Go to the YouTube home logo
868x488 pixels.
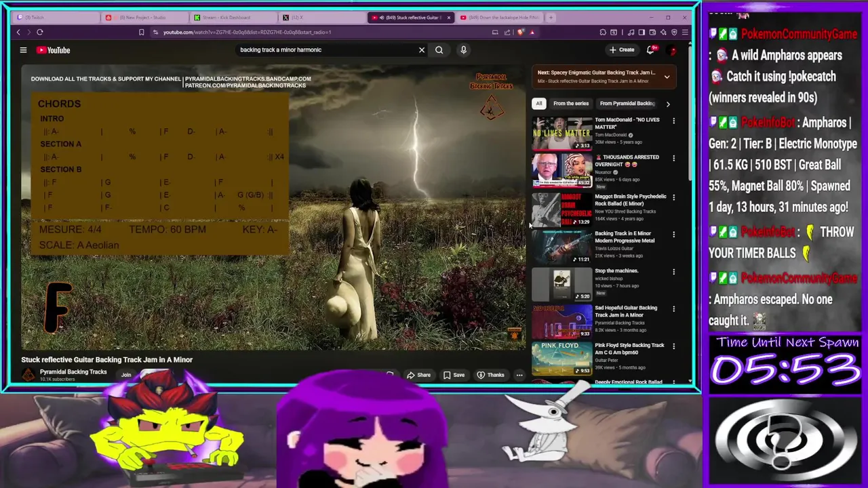tap(54, 50)
